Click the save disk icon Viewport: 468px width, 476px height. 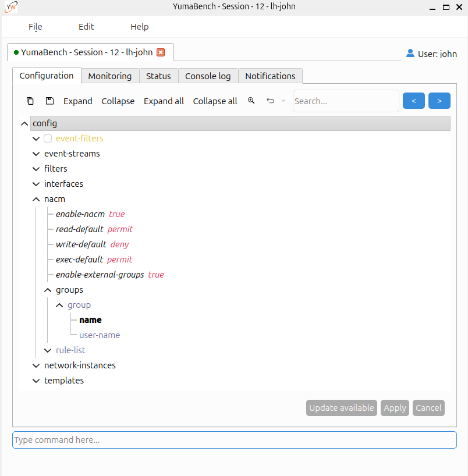[49, 101]
